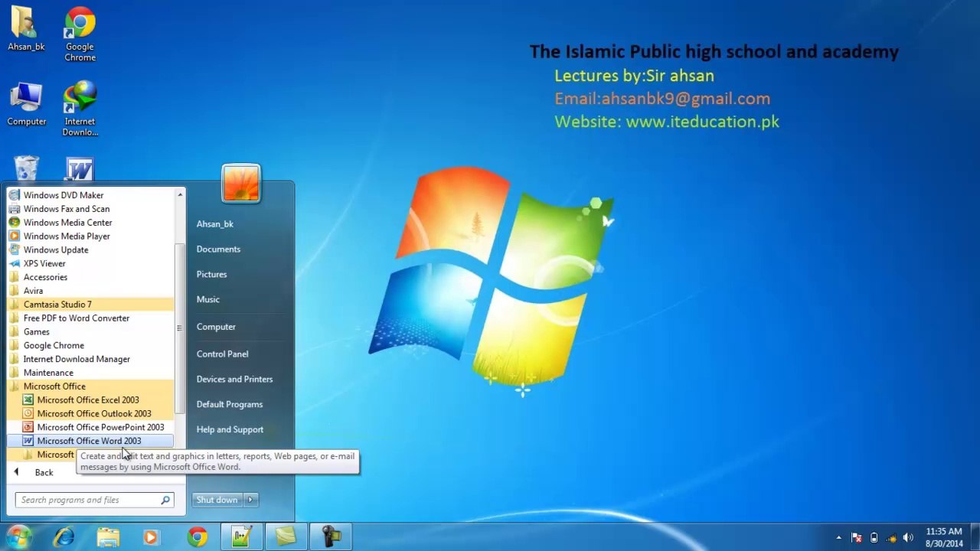This screenshot has height=551, width=980.
Task: Click the programs list scroll-up arrow
Action: pyautogui.click(x=180, y=194)
